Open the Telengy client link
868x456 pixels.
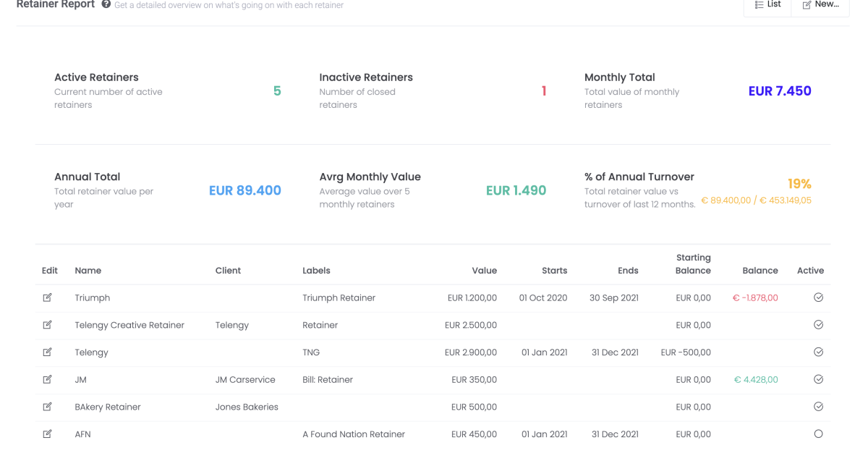(231, 325)
